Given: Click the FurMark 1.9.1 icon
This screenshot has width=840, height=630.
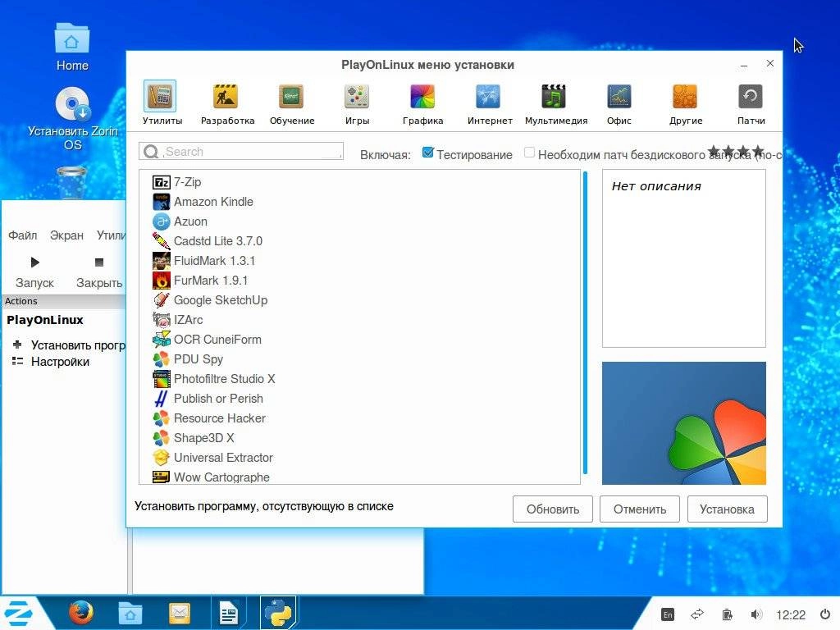Looking at the screenshot, I should click(162, 281).
